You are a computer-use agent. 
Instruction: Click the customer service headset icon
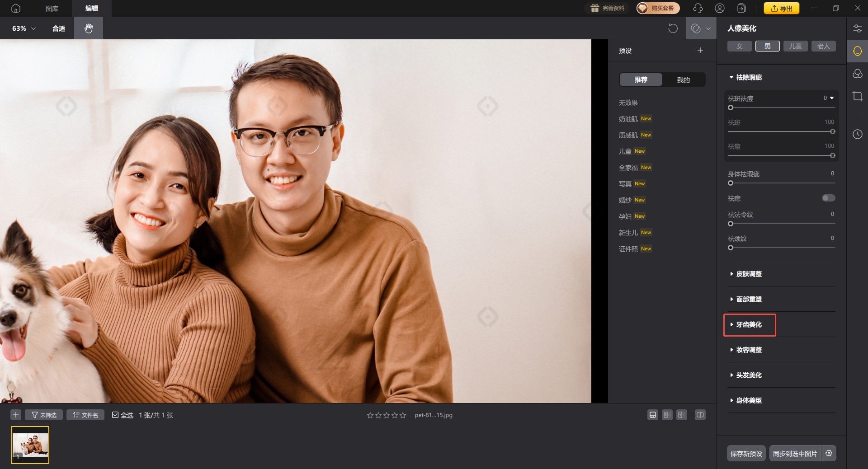pos(698,8)
